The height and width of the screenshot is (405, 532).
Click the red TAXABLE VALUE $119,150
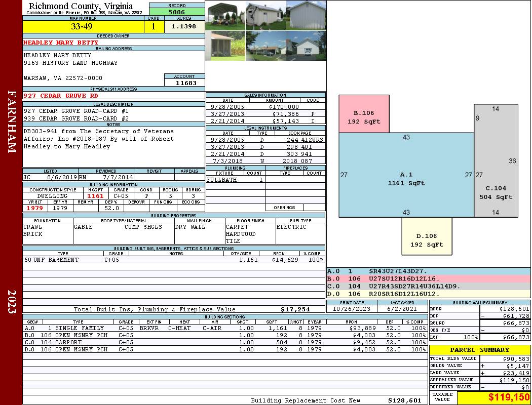coord(494,397)
